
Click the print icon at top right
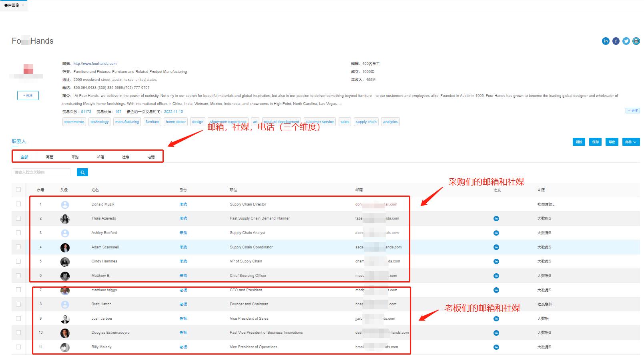tap(636, 41)
